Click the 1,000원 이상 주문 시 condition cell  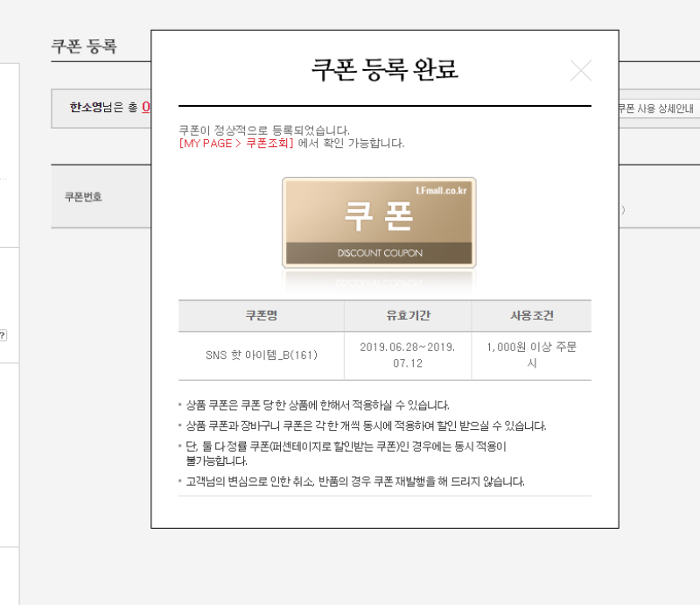(x=531, y=355)
